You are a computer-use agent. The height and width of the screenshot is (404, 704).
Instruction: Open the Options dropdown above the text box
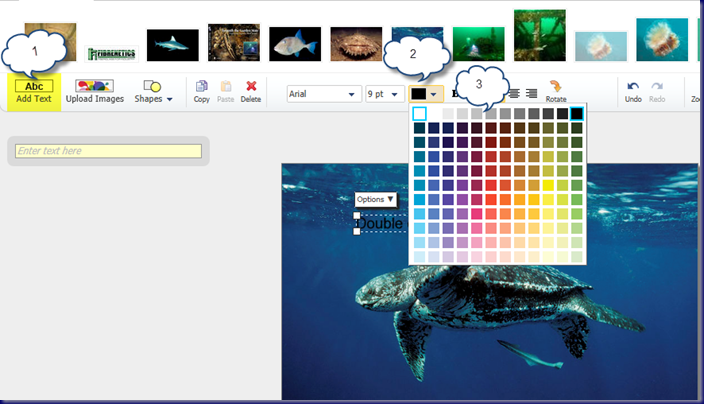[x=375, y=199]
